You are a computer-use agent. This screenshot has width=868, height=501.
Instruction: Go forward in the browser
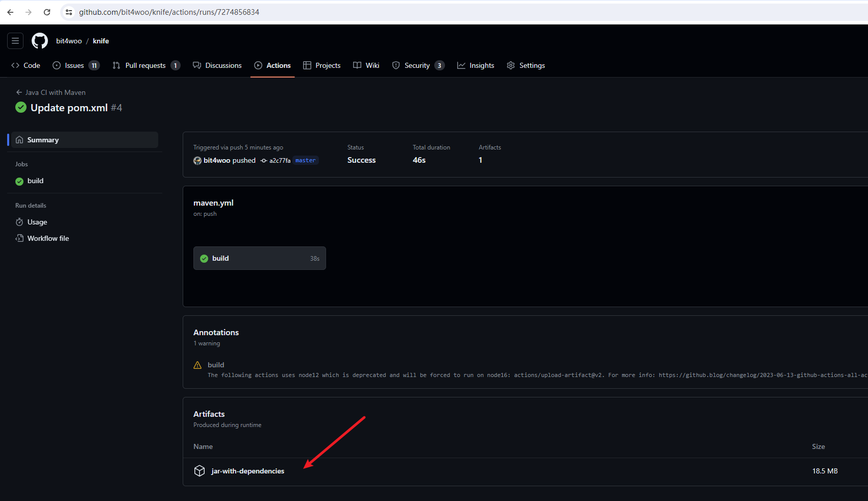pyautogui.click(x=29, y=12)
